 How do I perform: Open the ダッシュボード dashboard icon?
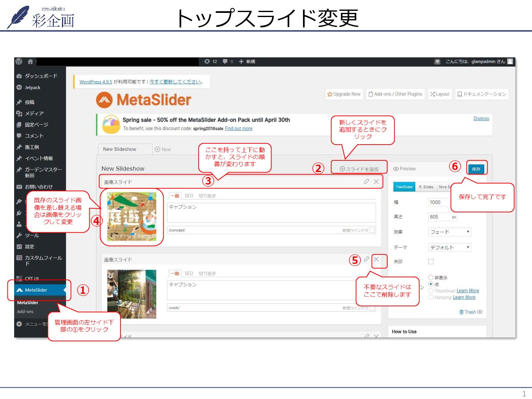tap(19, 76)
